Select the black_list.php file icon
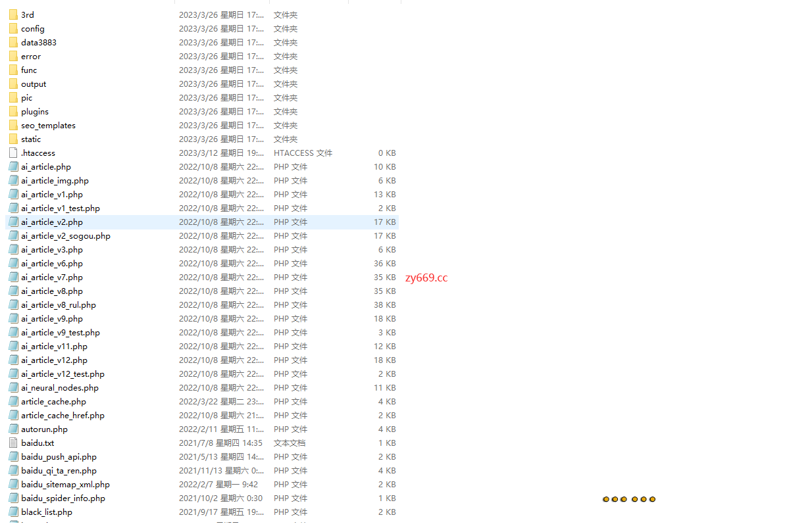 tap(14, 512)
